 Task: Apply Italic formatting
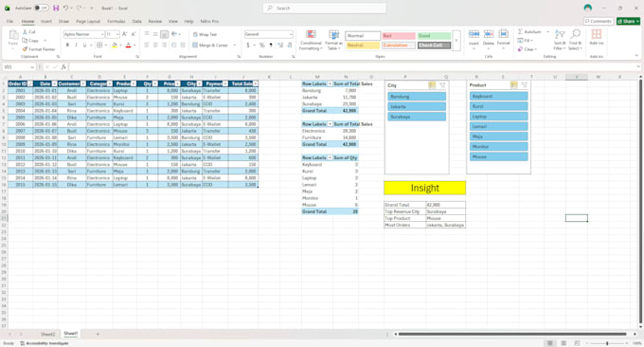point(76,45)
